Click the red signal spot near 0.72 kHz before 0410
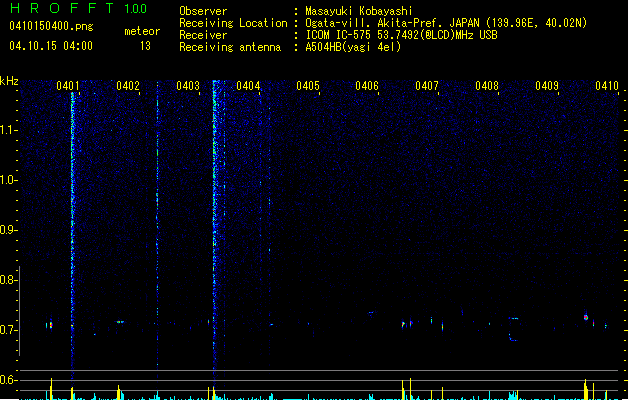This screenshot has height=400, width=629. (586, 317)
